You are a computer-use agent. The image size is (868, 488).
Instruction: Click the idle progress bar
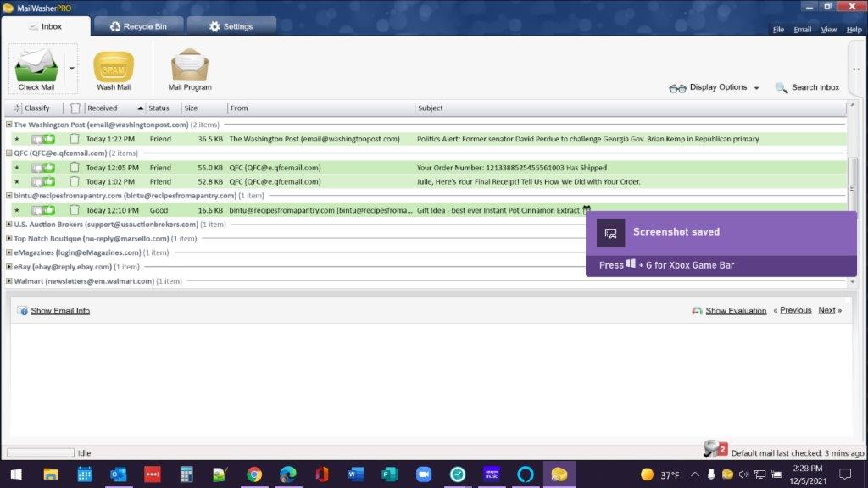coord(41,452)
